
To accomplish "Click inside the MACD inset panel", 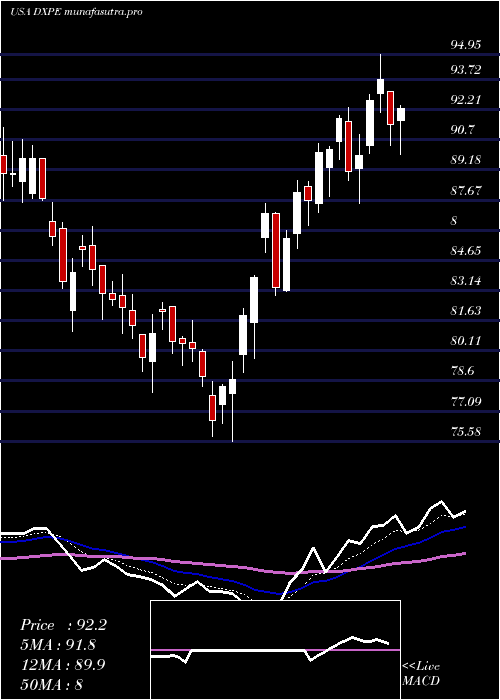I will coord(275,650).
